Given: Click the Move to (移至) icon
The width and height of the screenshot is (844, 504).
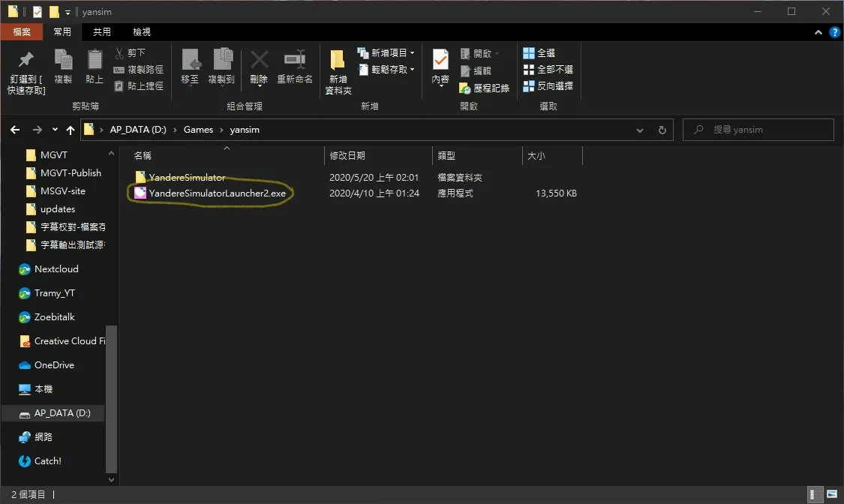Looking at the screenshot, I should [x=190, y=59].
